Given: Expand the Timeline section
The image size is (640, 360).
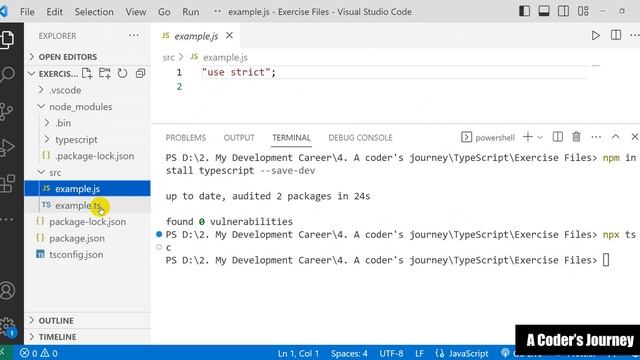Looking at the screenshot, I should coord(87,337).
